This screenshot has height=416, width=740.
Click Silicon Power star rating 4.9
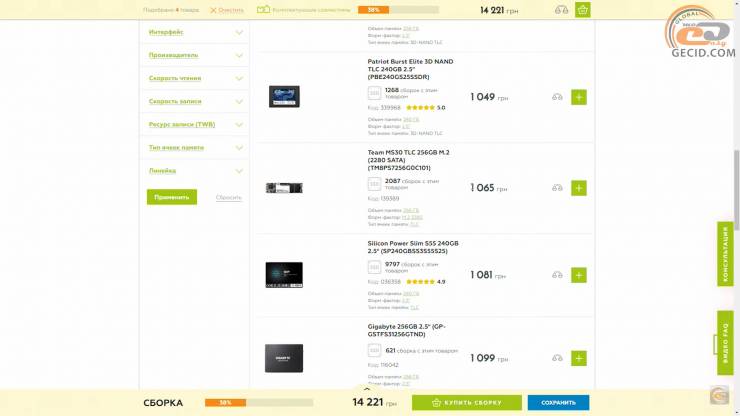425,282
